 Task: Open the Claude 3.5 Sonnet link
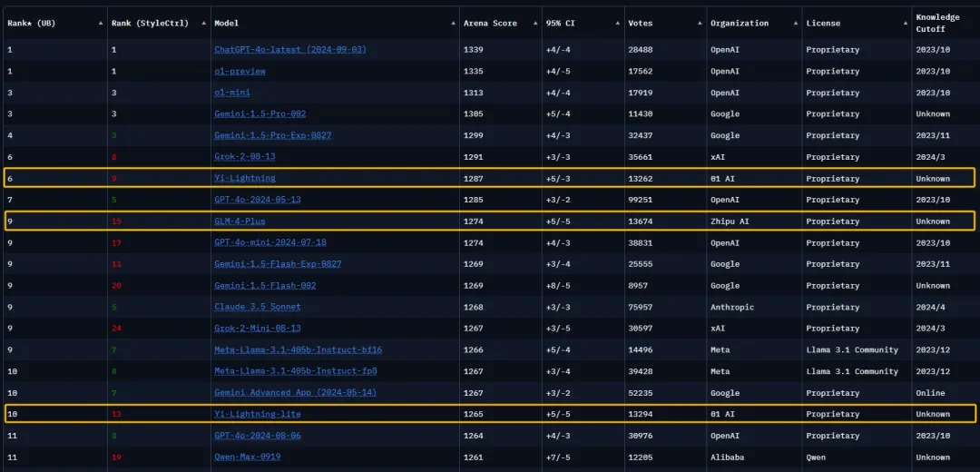[258, 307]
